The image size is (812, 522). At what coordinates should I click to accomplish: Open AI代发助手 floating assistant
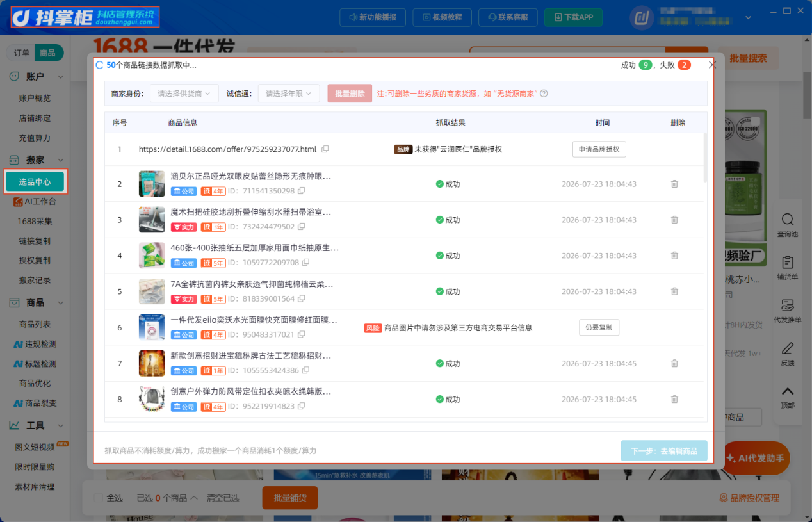[756, 458]
